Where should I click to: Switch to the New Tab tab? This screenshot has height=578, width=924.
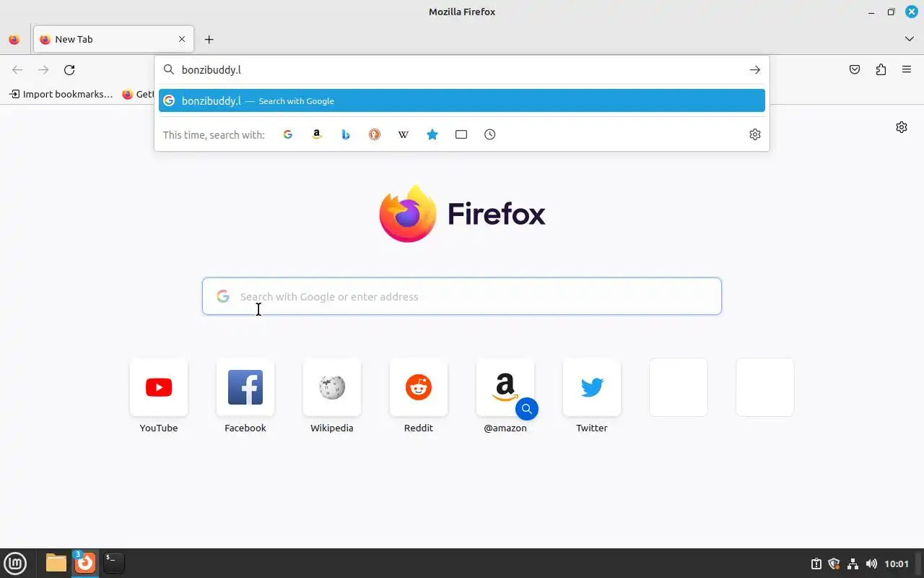[113, 40]
